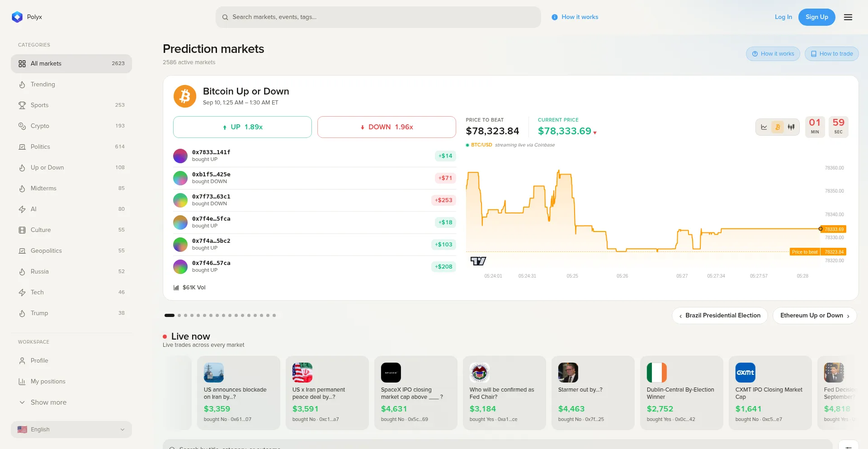The height and width of the screenshot is (449, 868).
Task: Click the avatar of trader 0x7f46…57ca
Action: 180,267
